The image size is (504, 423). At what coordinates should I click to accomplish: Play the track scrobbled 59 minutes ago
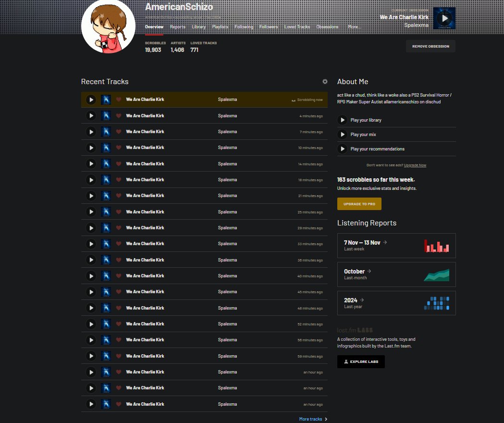click(91, 356)
